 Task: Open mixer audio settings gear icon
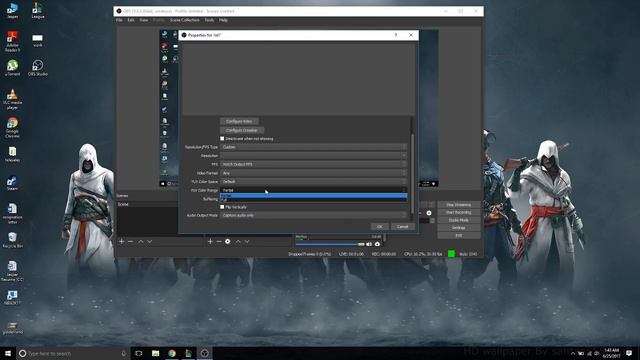pyautogui.click(x=377, y=244)
